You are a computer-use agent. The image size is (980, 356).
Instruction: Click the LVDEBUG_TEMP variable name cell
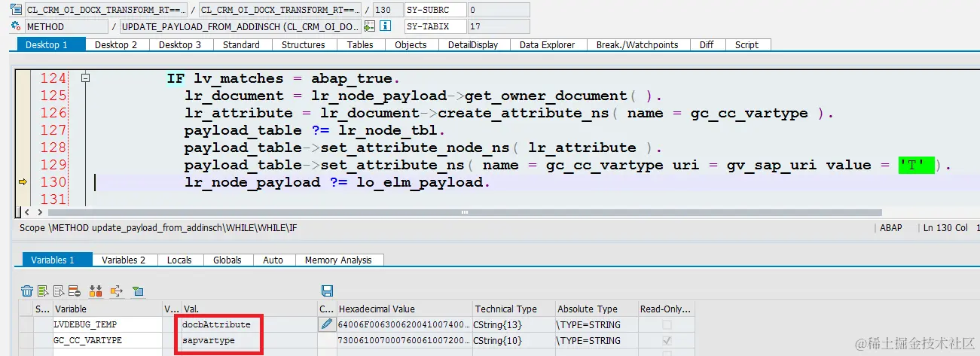(x=106, y=324)
